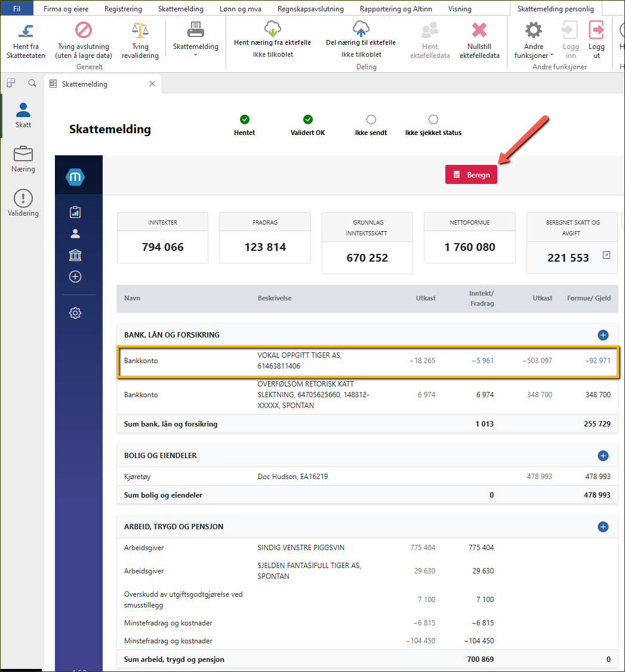Select Arbeidsgiver SINDIG VENSTRE PIGGSVIN row
Screen dimensions: 625x672
tap(368, 547)
